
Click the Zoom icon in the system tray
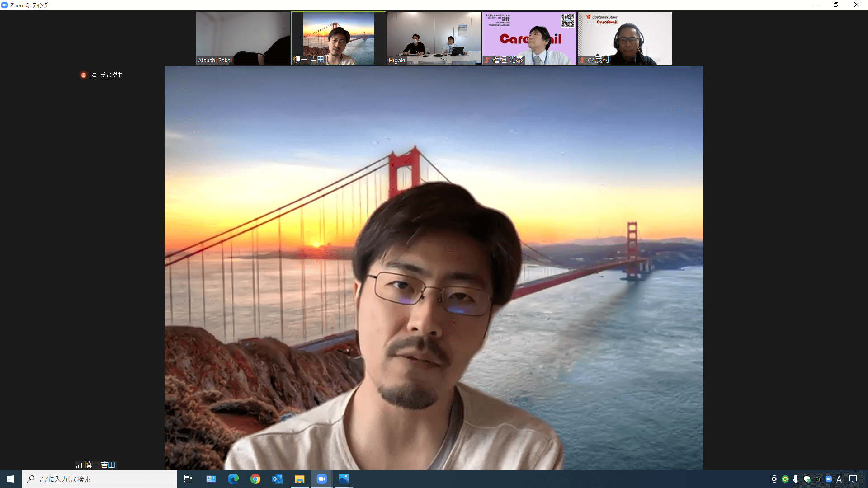pyautogui.click(x=829, y=479)
